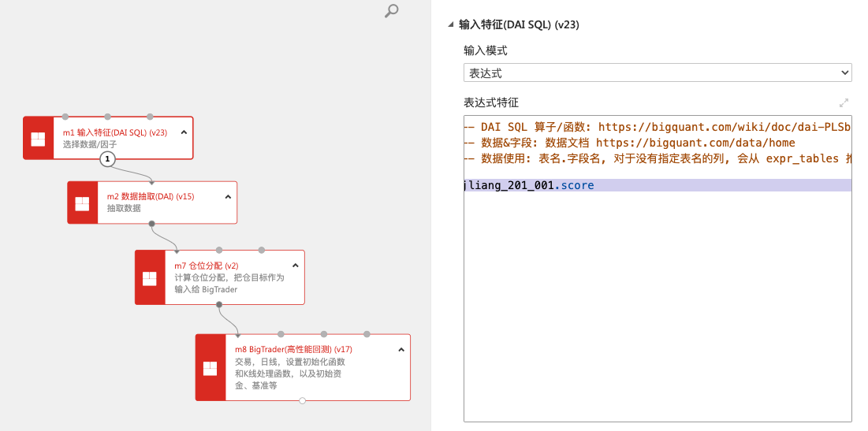Collapse the m8 BigTrader node chevron
The image size is (868, 431).
[400, 349]
